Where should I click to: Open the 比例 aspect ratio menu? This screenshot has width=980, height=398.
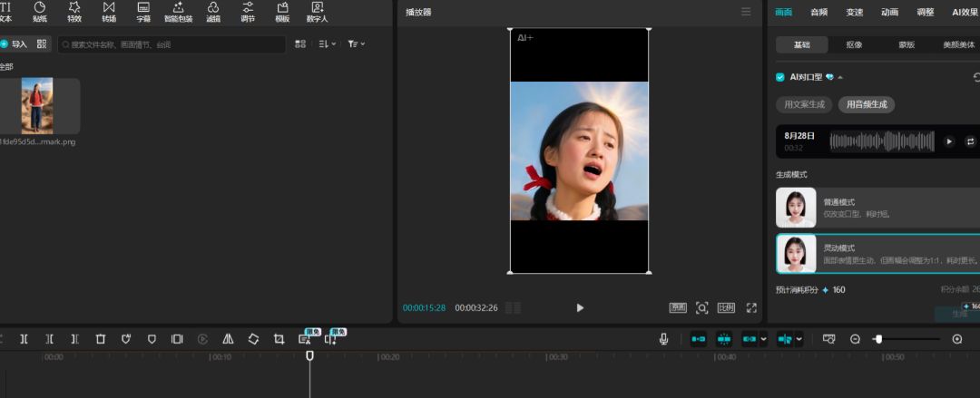726,307
